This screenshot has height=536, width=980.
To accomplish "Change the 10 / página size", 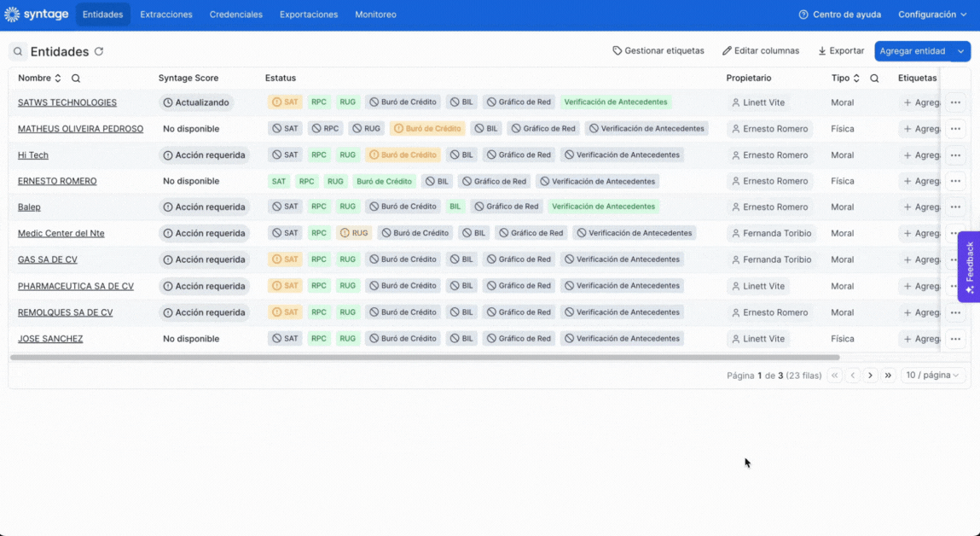I will (932, 376).
